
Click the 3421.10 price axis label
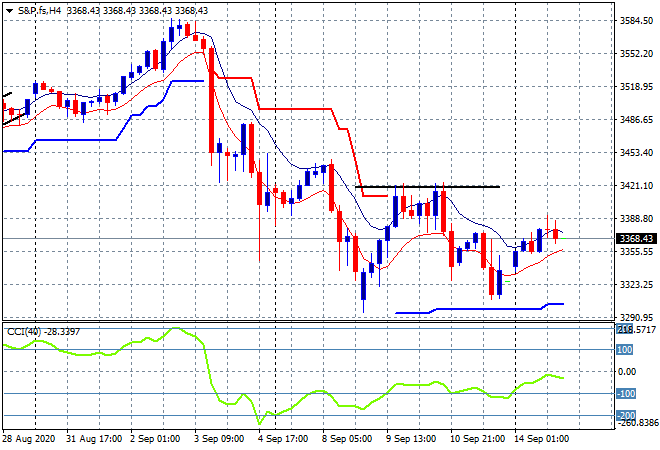pyautogui.click(x=636, y=185)
